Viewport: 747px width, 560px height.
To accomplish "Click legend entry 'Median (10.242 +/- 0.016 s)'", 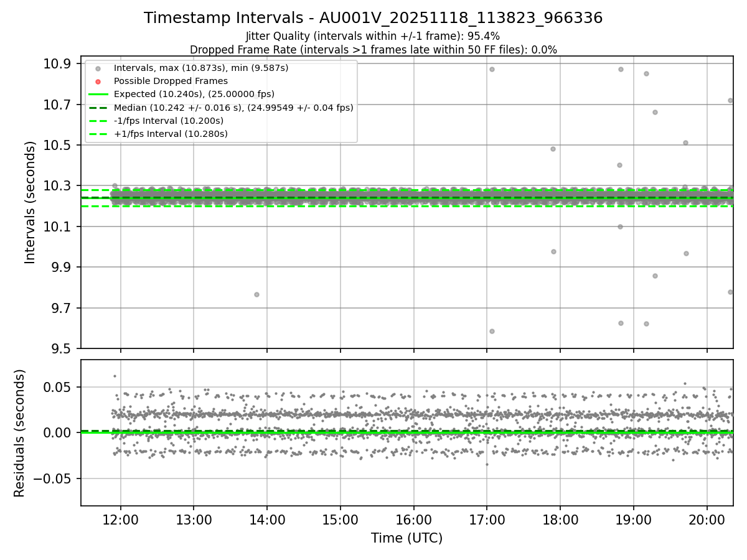I will pos(233,108).
